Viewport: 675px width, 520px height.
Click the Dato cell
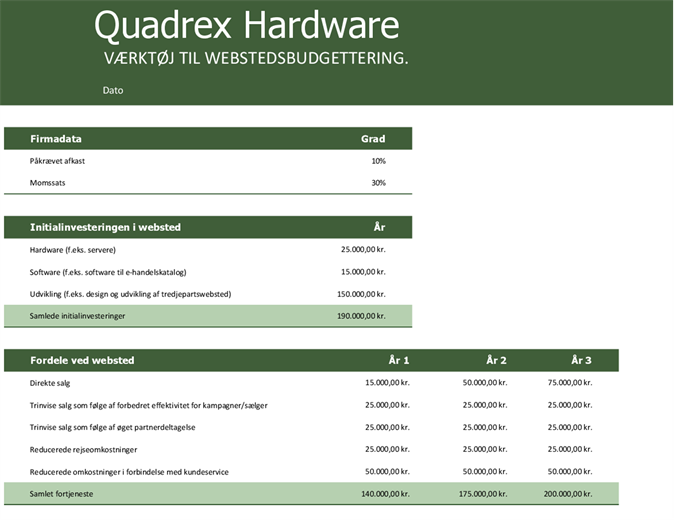[x=113, y=90]
